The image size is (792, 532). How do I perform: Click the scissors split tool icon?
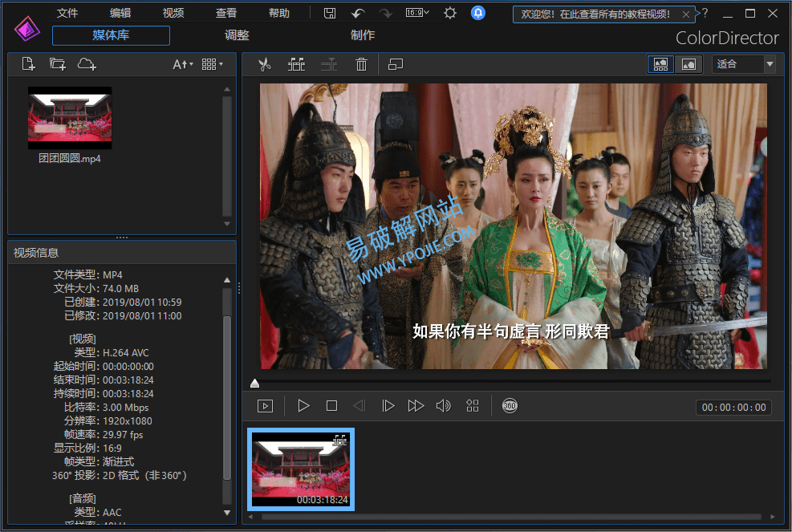tap(264, 64)
